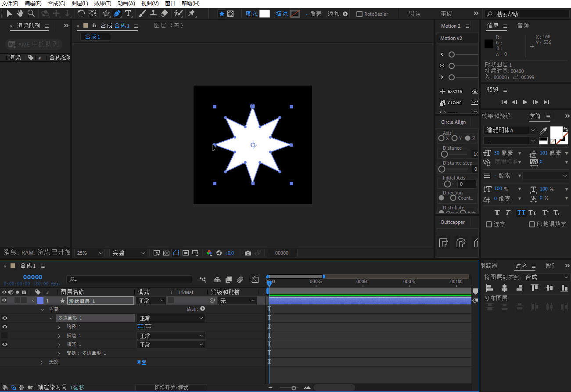Pick color with the character eyedropper
Viewport: 571px width, 392px height.
(x=543, y=130)
